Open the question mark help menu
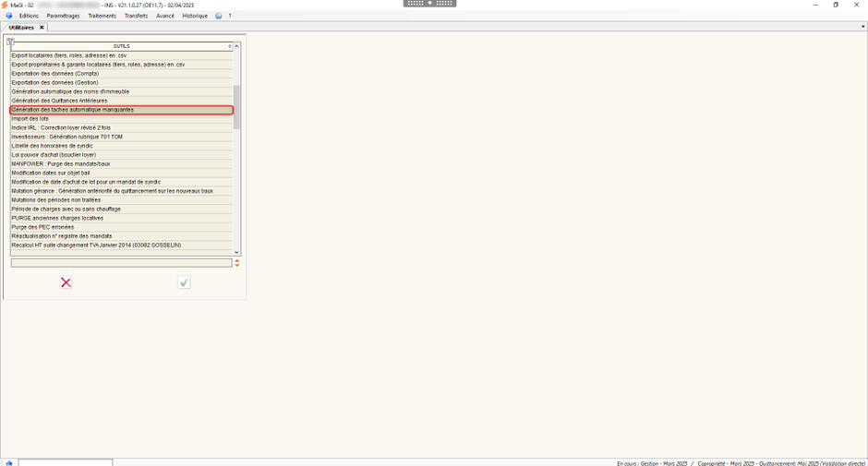 click(x=230, y=16)
